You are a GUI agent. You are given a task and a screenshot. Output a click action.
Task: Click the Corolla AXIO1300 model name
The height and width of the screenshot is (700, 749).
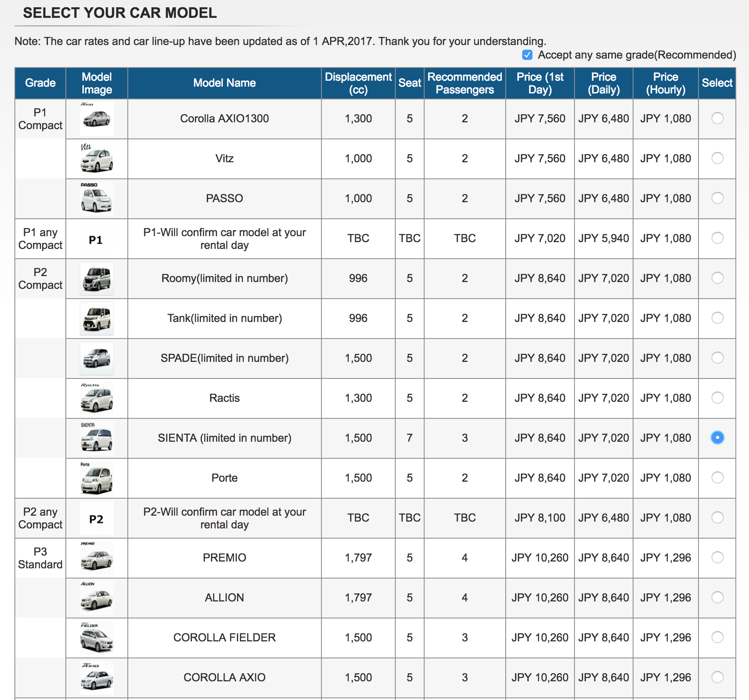tap(225, 119)
